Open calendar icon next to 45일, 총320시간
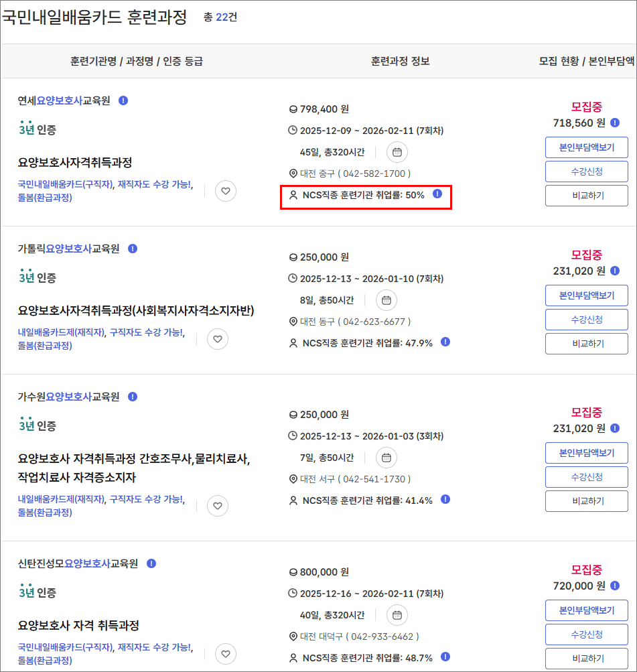637x672 pixels. tap(397, 152)
